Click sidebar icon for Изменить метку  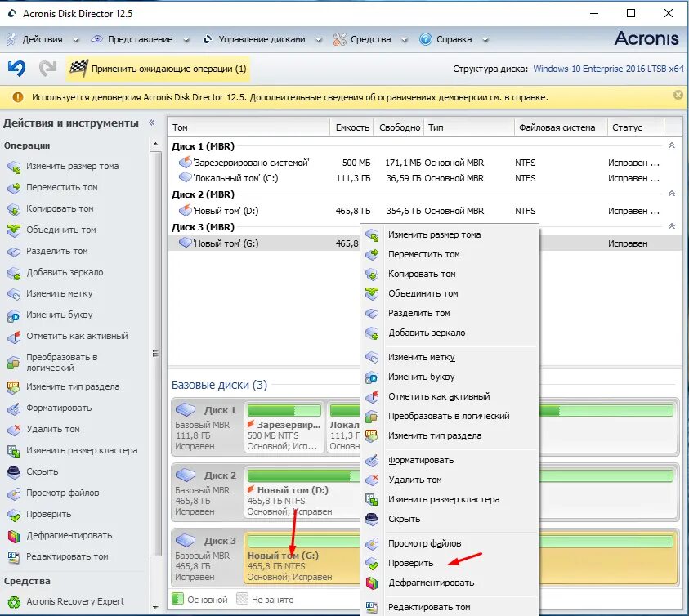click(14, 294)
